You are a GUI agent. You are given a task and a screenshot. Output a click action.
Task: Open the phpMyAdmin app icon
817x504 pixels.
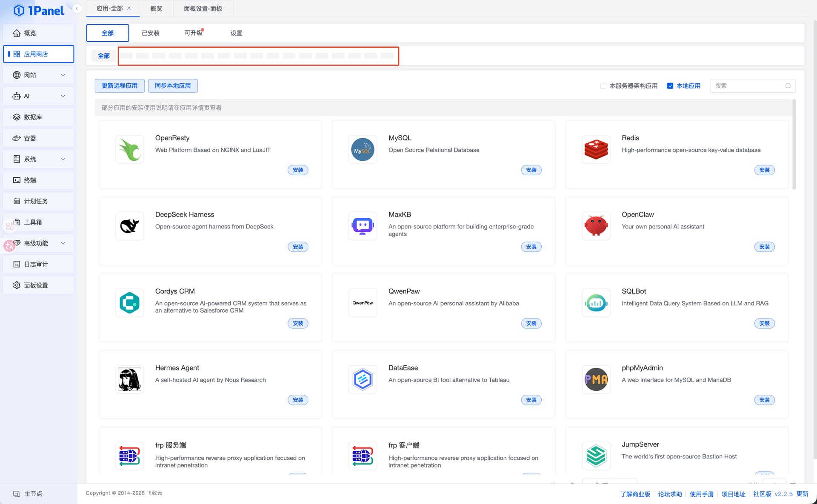(596, 379)
